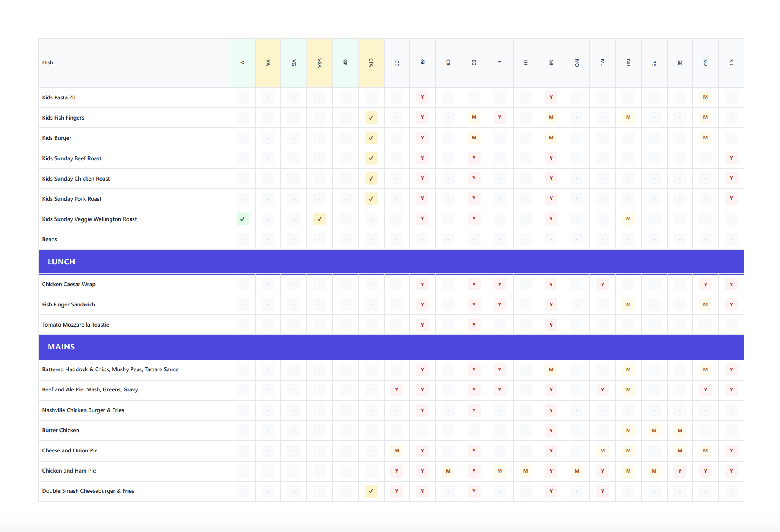Open the Chicken Caesar Wrap dish entry
The height and width of the screenshot is (532, 780).
click(69, 284)
